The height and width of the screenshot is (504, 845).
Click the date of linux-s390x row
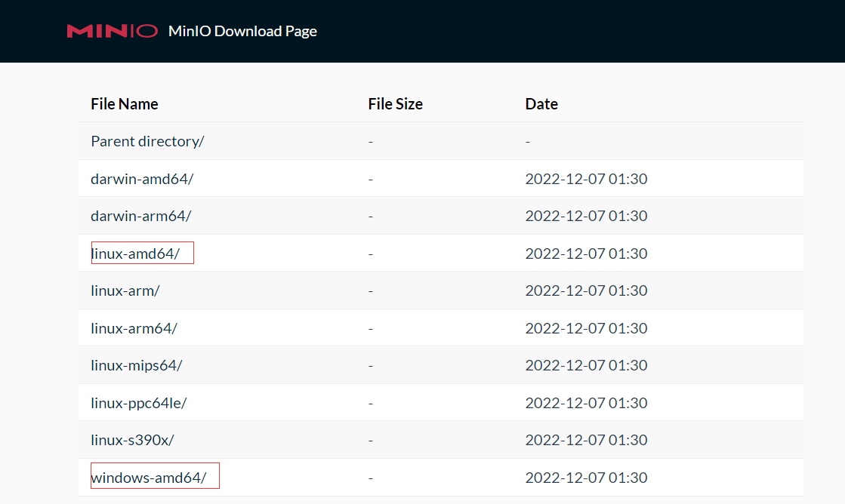pos(586,440)
